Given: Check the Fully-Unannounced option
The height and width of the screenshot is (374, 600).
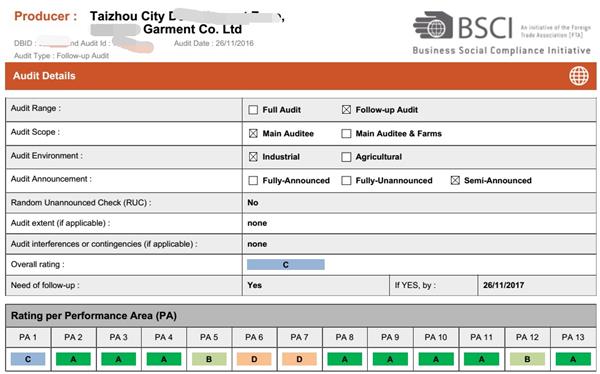Looking at the screenshot, I should pos(346,181).
